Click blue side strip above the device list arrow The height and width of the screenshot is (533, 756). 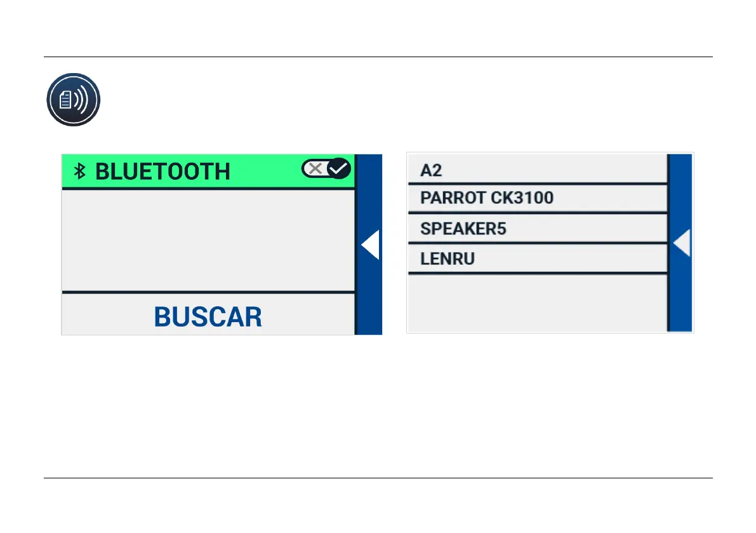pos(681,191)
